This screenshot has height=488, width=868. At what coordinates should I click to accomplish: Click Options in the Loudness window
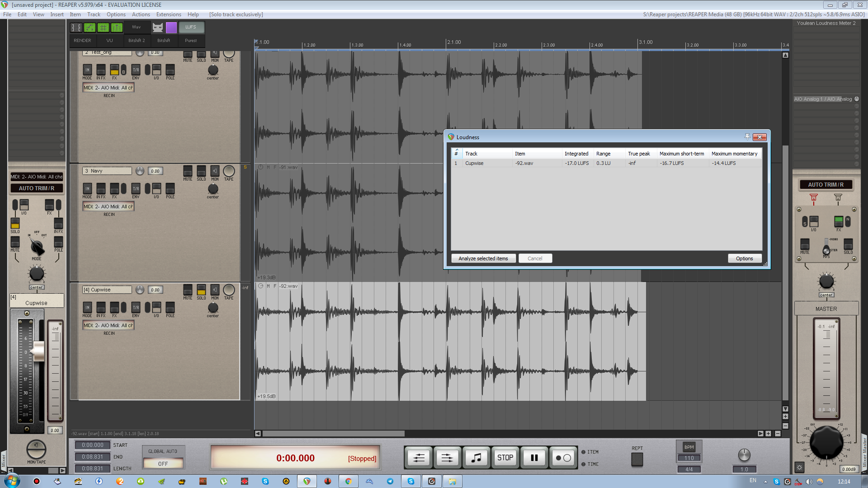point(744,258)
